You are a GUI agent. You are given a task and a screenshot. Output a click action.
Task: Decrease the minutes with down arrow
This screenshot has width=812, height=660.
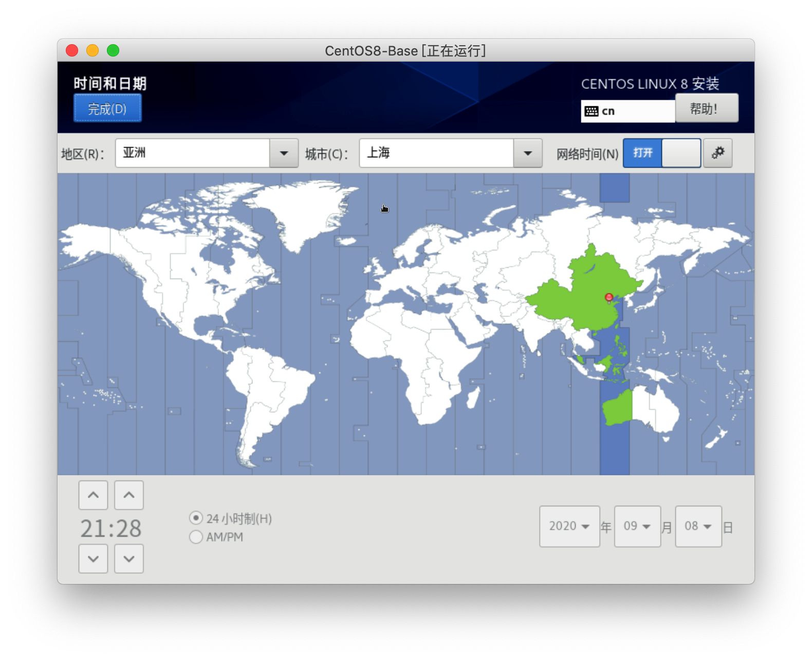coord(129,559)
